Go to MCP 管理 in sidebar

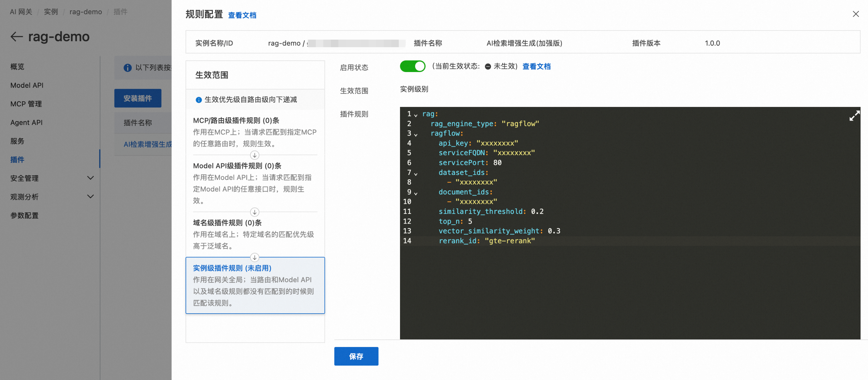26,104
